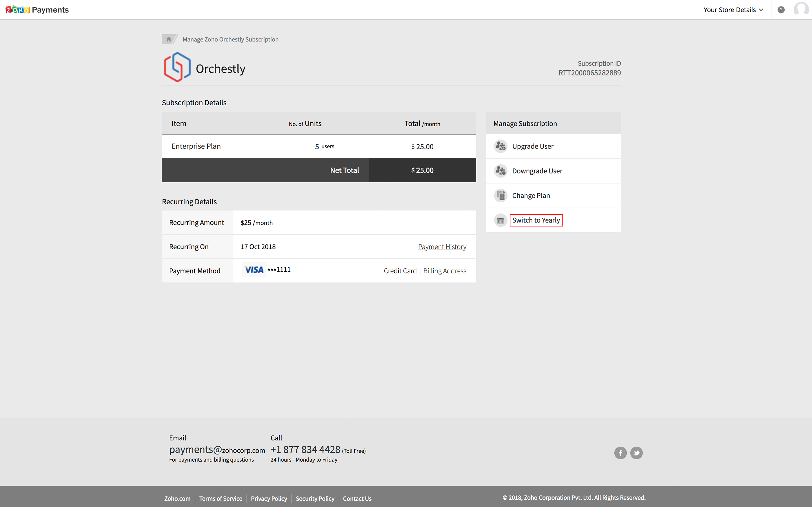
Task: Click the Change Plan icon
Action: tap(500, 195)
